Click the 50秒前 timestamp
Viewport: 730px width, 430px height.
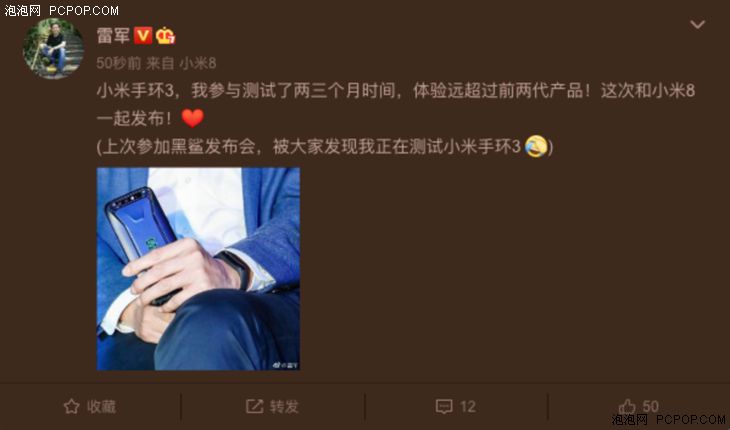coord(118,63)
